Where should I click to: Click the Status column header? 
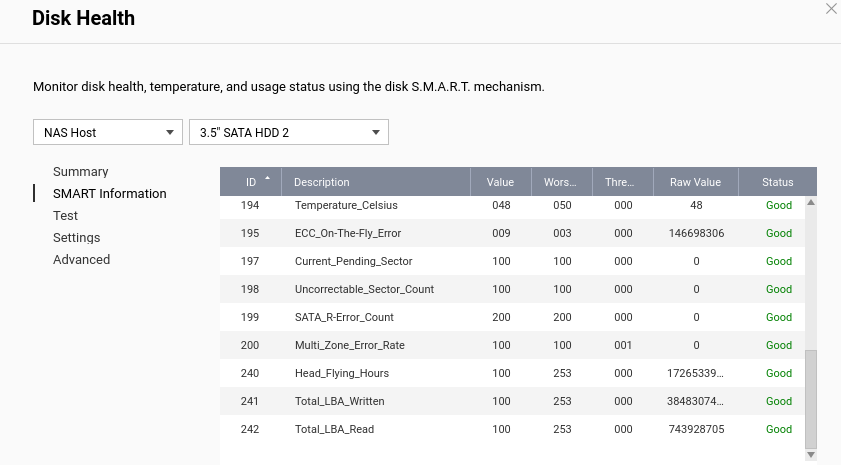pos(777,182)
